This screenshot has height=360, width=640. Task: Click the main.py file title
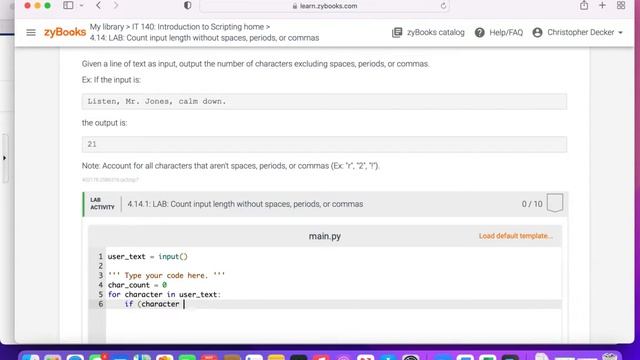(x=324, y=236)
